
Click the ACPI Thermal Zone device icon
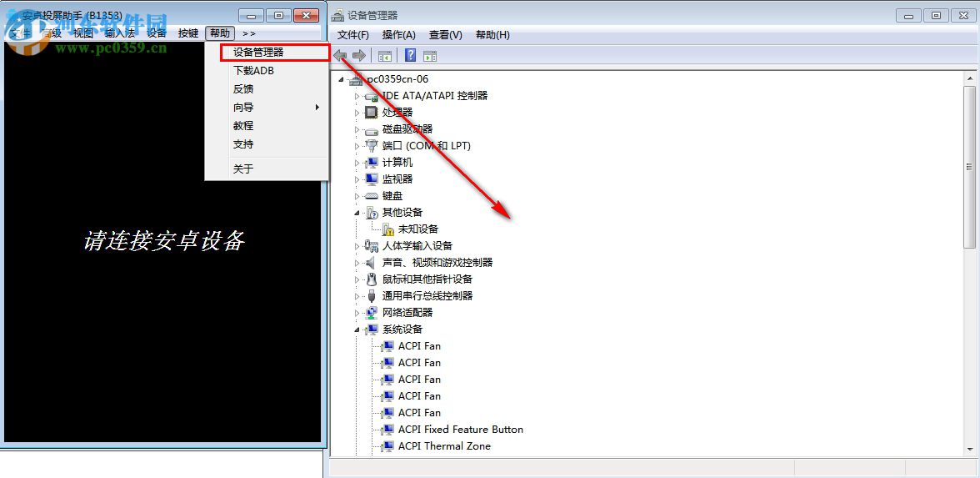click(x=387, y=446)
